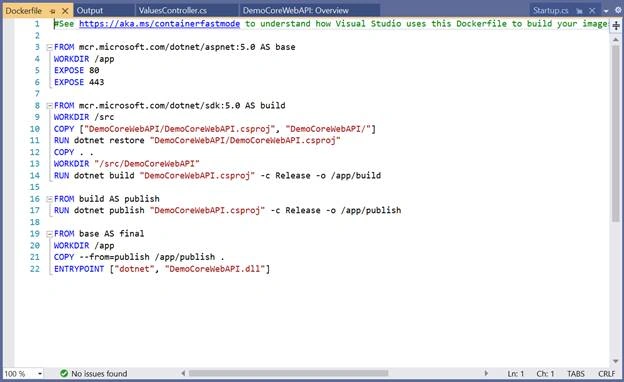This screenshot has height=382, width=624.
Task: Open the 100 % zoom dropdown
Action: pos(40,374)
